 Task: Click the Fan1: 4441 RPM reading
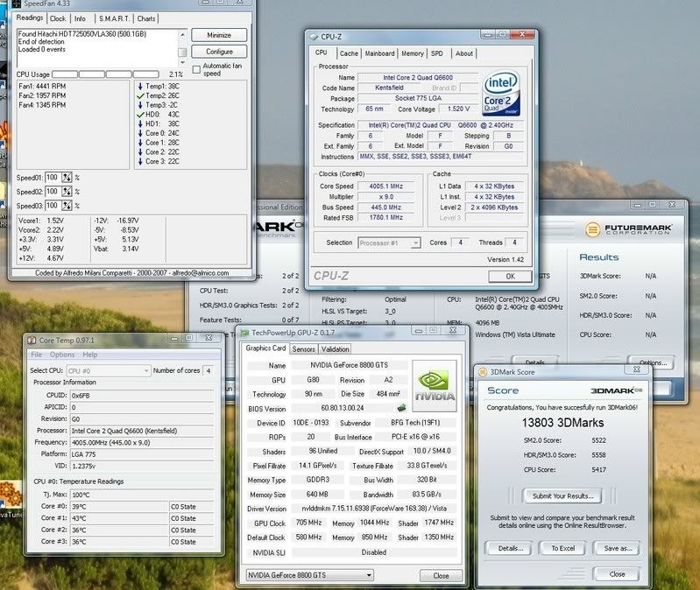42,86
